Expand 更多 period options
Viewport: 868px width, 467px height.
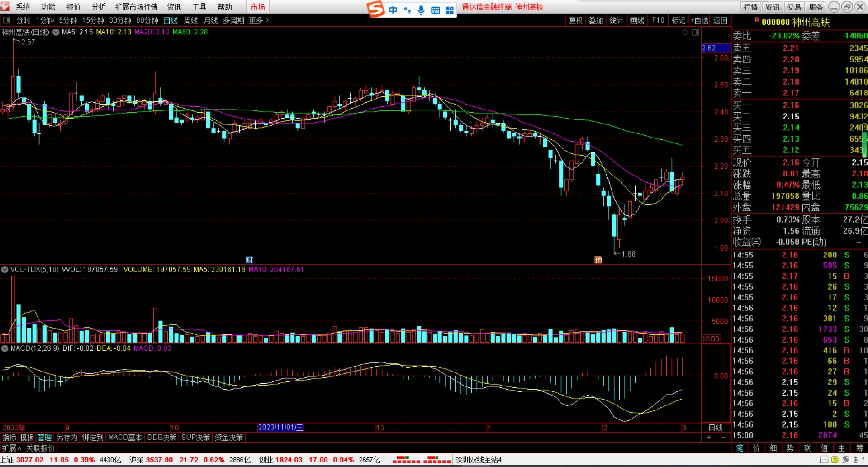pos(259,20)
